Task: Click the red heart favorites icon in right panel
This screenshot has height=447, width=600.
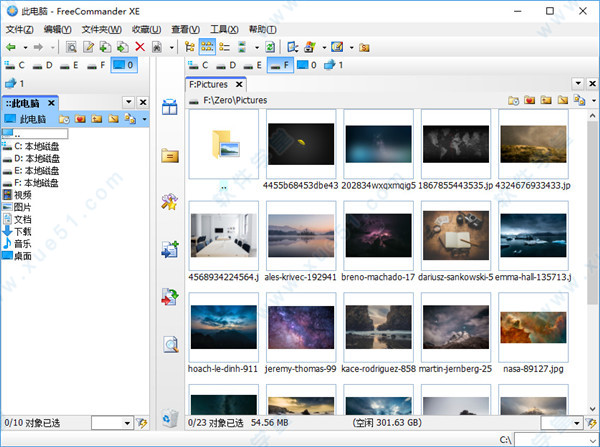Action: click(x=530, y=100)
